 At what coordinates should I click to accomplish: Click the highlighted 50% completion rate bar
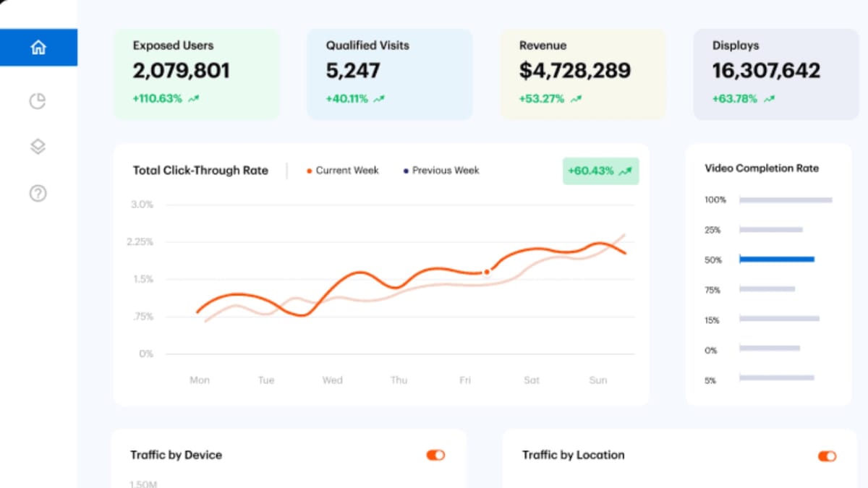775,260
